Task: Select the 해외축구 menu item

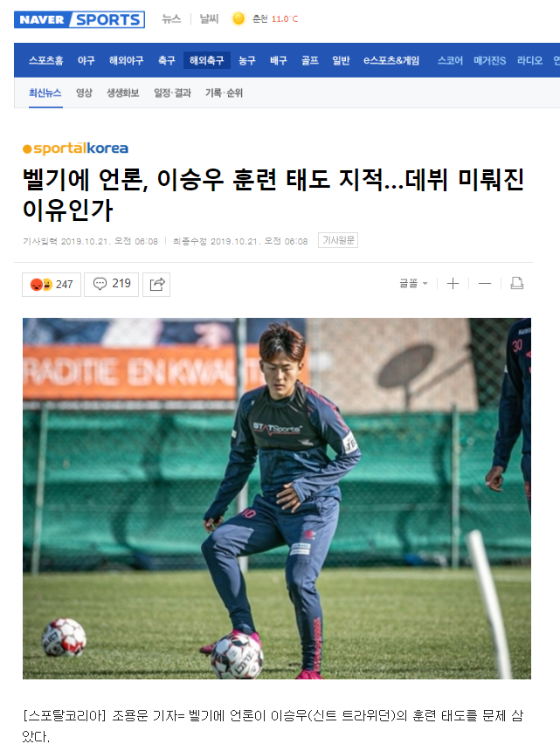Action: (206, 60)
